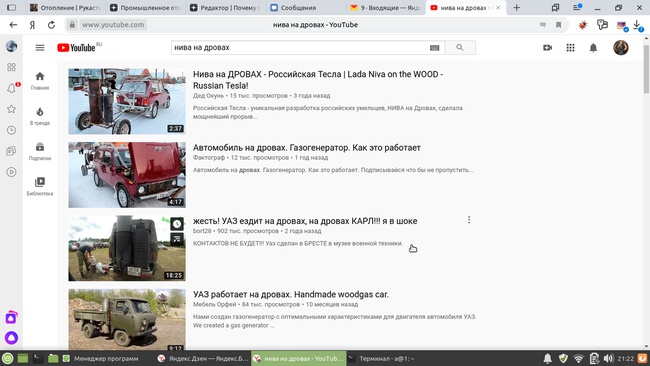Open Yandex home button

click(32, 25)
